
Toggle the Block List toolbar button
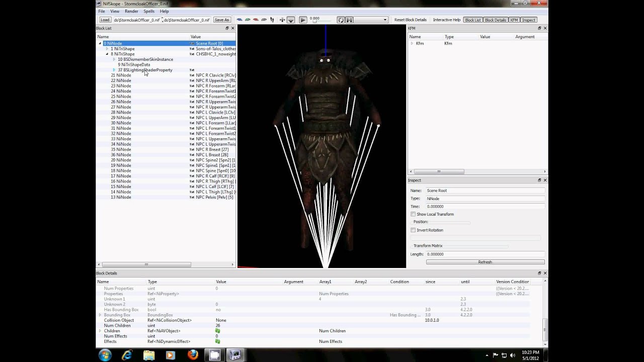[473, 20]
